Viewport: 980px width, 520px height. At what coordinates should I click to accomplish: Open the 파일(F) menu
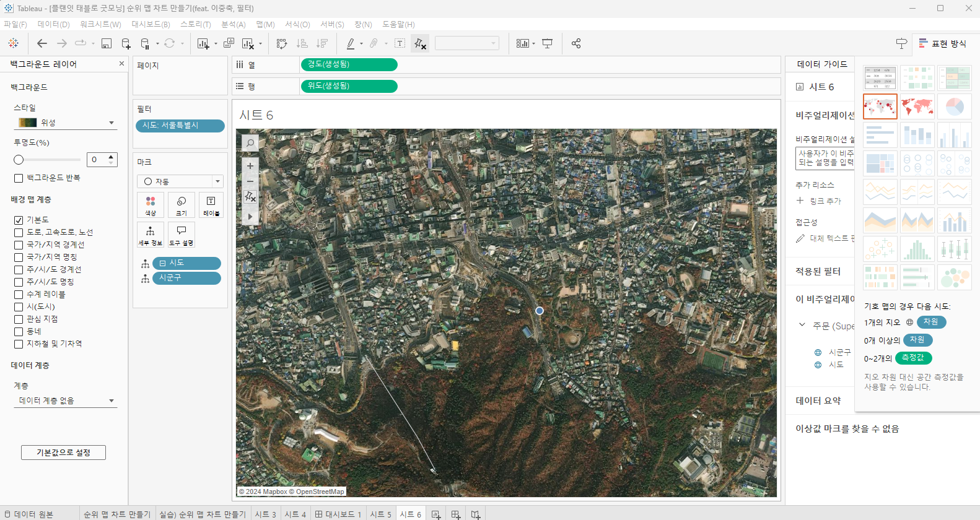pos(15,24)
